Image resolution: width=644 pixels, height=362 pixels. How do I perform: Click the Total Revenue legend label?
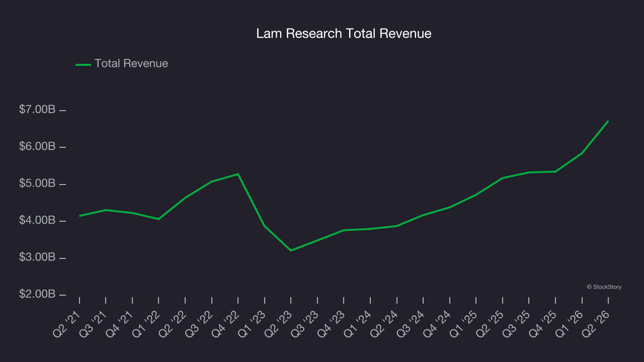coord(131,64)
